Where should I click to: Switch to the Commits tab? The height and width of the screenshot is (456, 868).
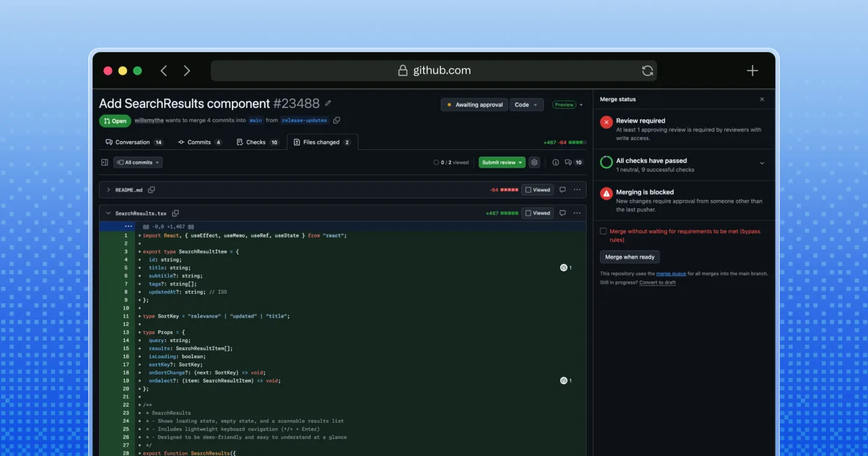pyautogui.click(x=199, y=142)
